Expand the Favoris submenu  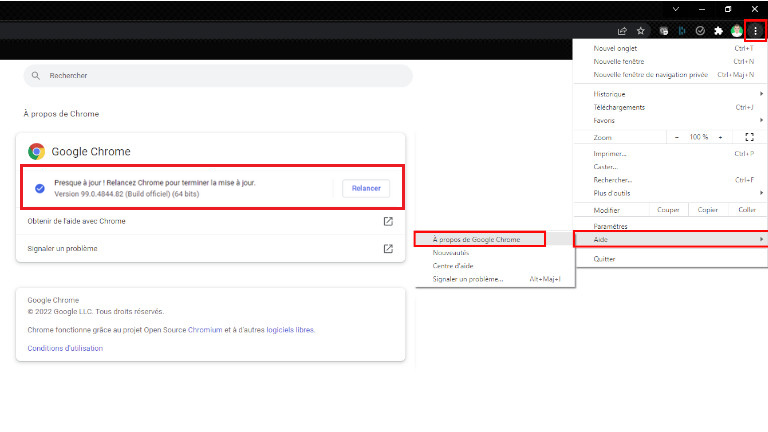tap(670, 120)
